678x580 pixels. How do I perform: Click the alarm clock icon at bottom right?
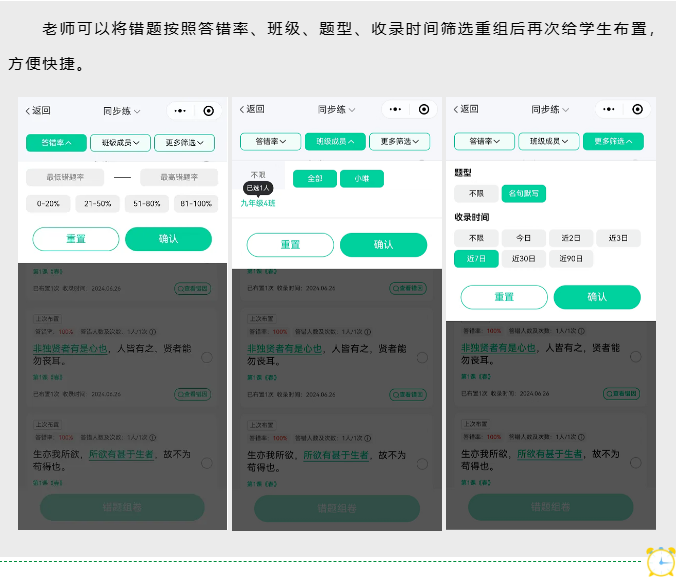point(660,562)
